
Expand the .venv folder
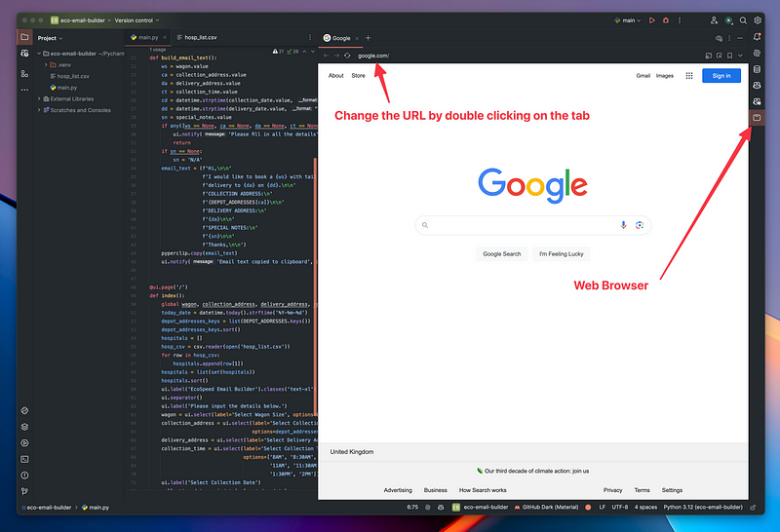(46, 65)
